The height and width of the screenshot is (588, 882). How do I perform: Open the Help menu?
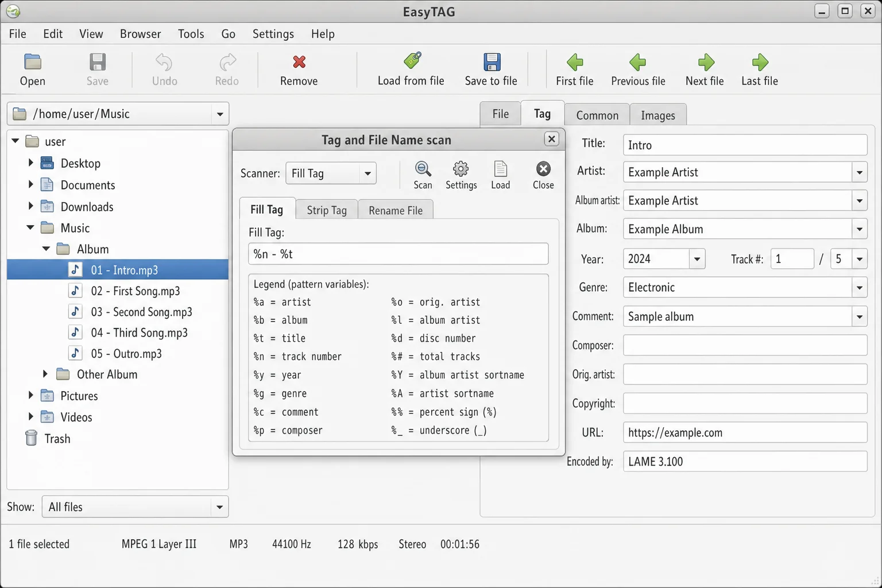[x=323, y=34]
